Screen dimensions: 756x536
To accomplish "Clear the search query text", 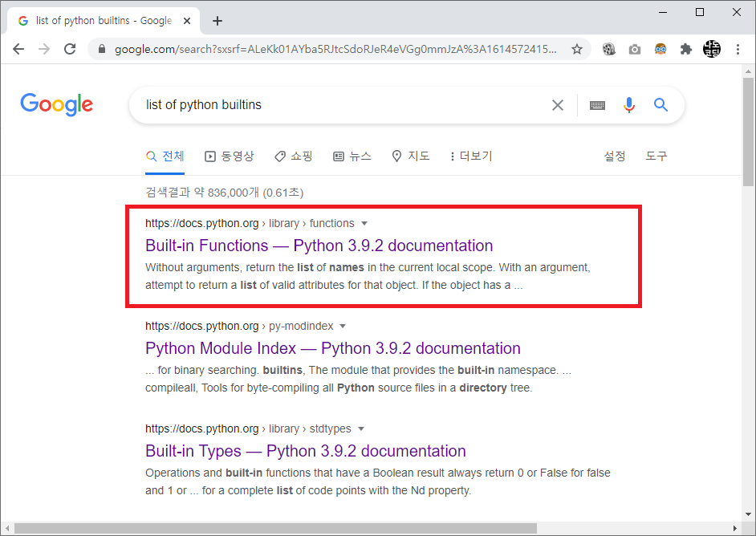I will [557, 104].
